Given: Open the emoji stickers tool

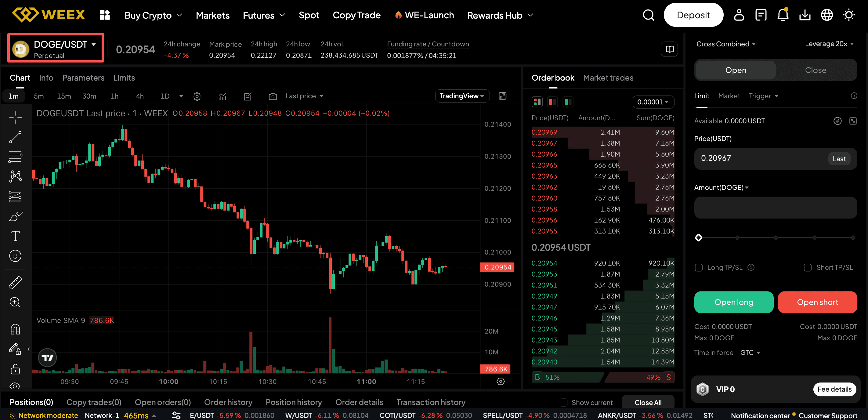Looking at the screenshot, I should click(15, 255).
